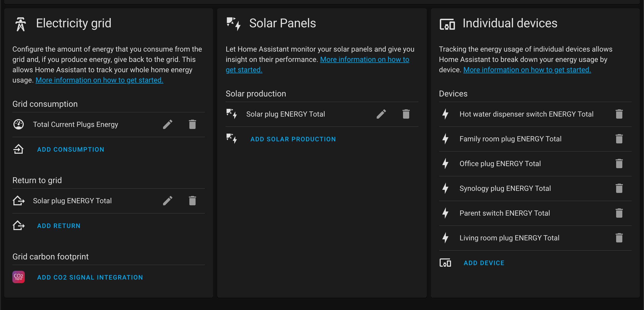Select Hot water dispenser switch ENERGY Total

coord(527,114)
